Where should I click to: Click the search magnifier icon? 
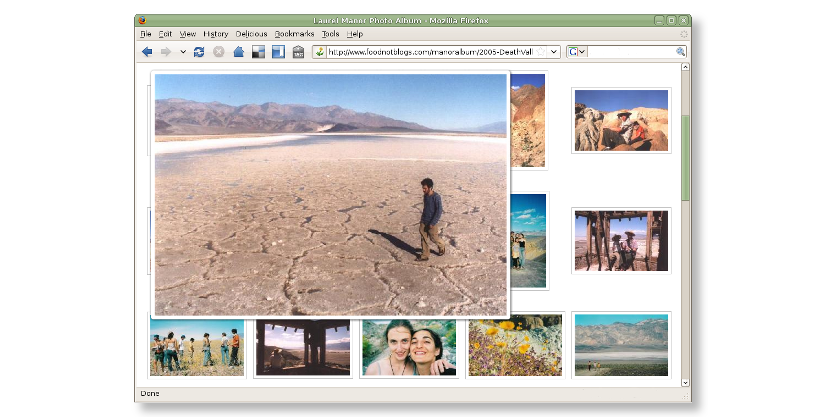pyautogui.click(x=681, y=52)
